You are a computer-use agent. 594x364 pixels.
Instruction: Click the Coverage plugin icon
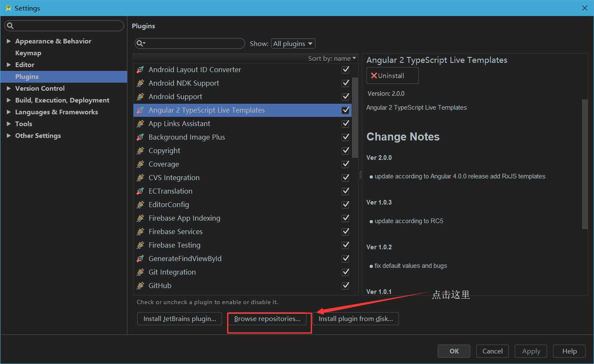[x=141, y=164]
